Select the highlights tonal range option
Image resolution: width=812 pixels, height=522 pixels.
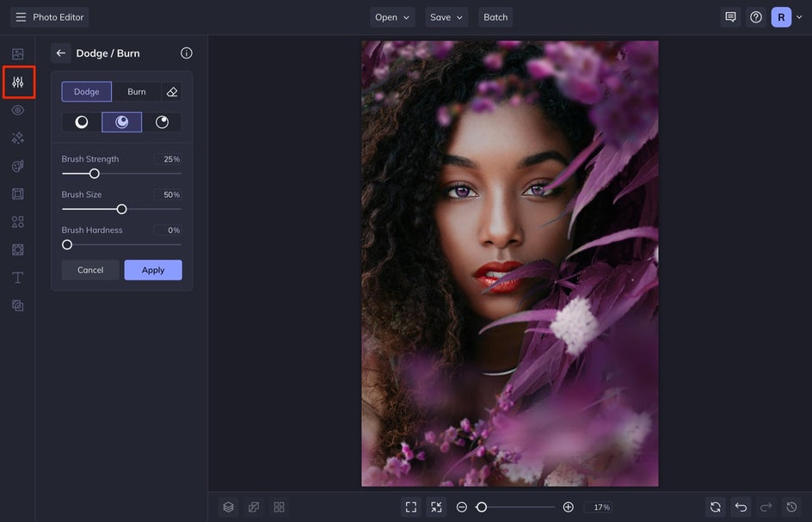tap(162, 122)
